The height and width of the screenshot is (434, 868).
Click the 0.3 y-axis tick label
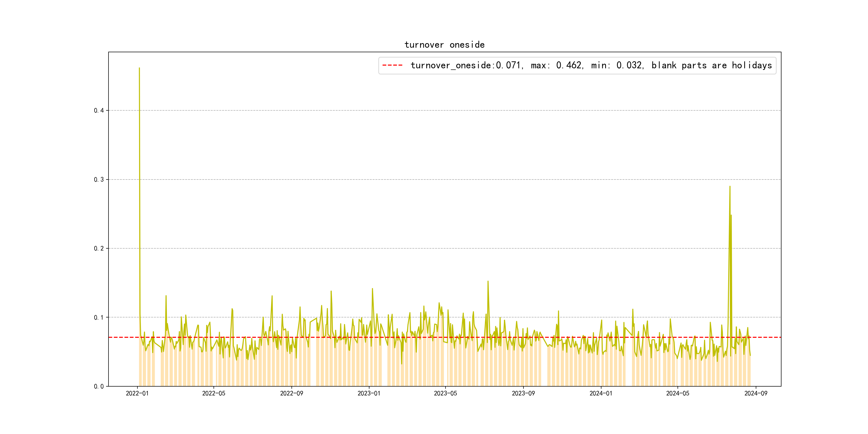[99, 179]
